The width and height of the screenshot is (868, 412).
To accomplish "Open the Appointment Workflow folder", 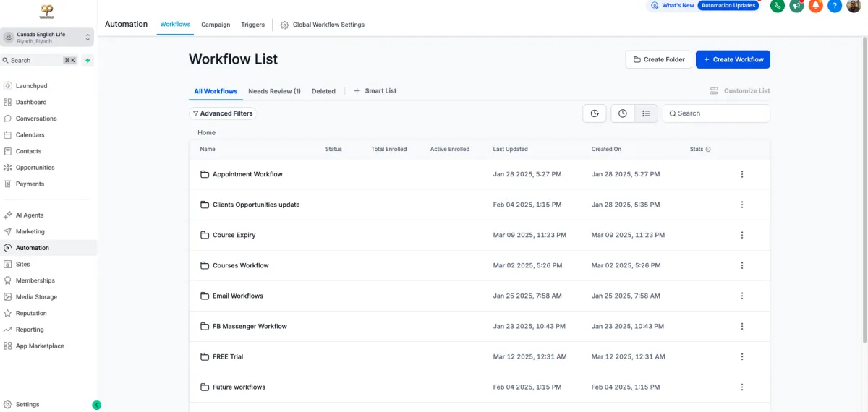I will [x=247, y=174].
